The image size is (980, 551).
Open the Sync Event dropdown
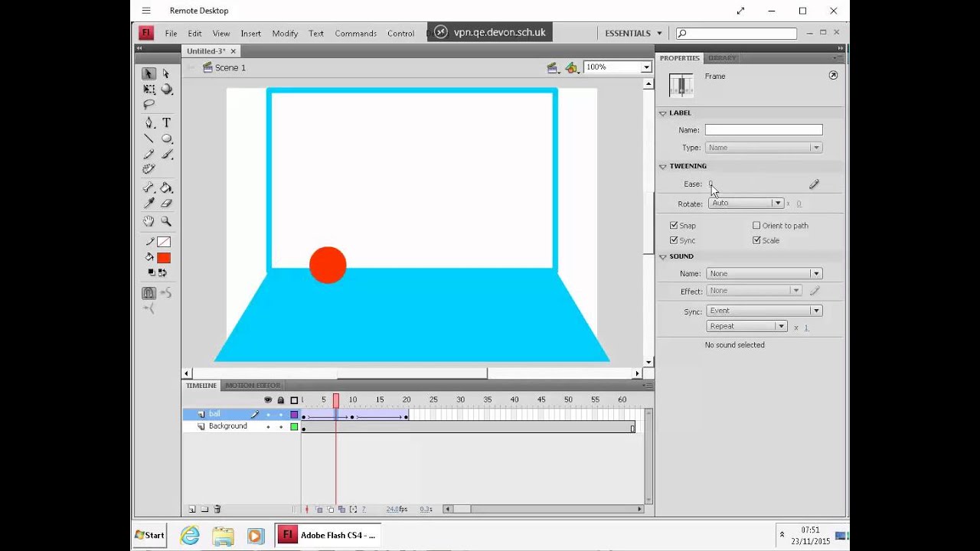coord(764,311)
